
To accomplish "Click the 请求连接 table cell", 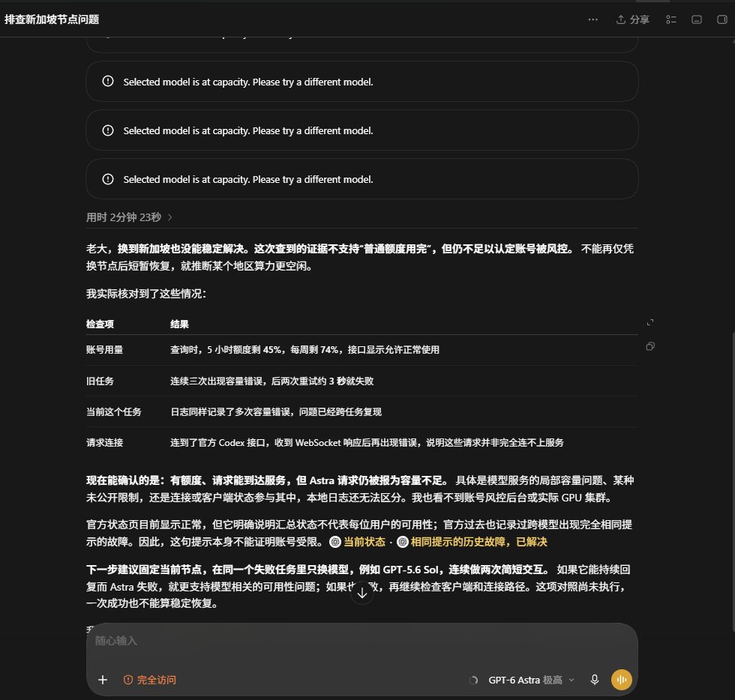I will tap(104, 443).
